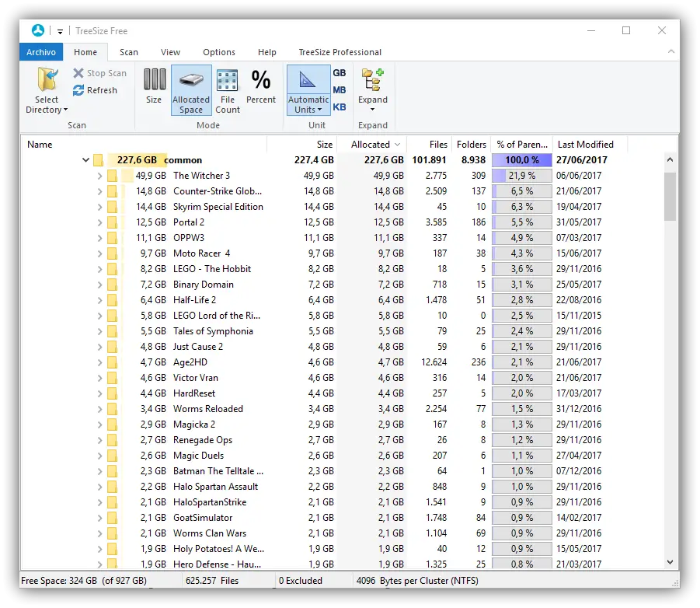Collapse the ribbon with the chevron

point(671,52)
